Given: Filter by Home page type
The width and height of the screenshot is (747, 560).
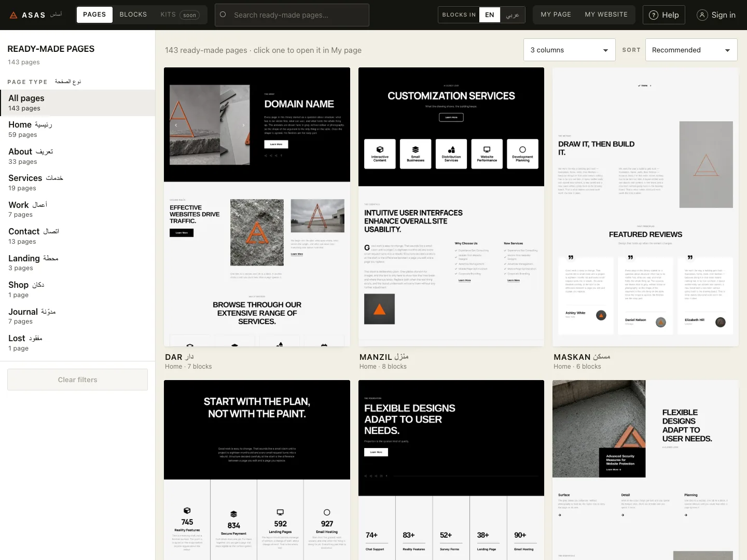Looking at the screenshot, I should pos(77,129).
